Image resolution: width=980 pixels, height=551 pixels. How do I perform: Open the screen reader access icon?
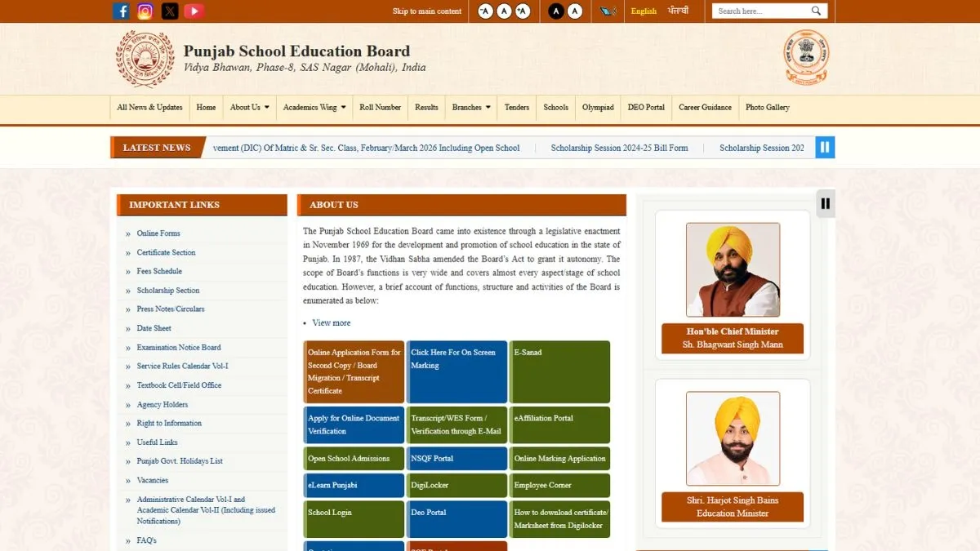pyautogui.click(x=608, y=11)
